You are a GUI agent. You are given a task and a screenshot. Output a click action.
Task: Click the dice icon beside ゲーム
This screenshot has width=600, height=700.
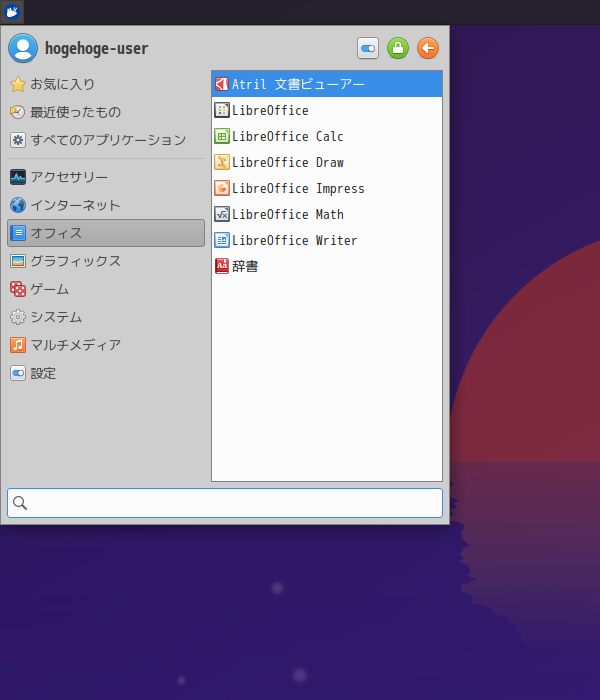[x=18, y=289]
